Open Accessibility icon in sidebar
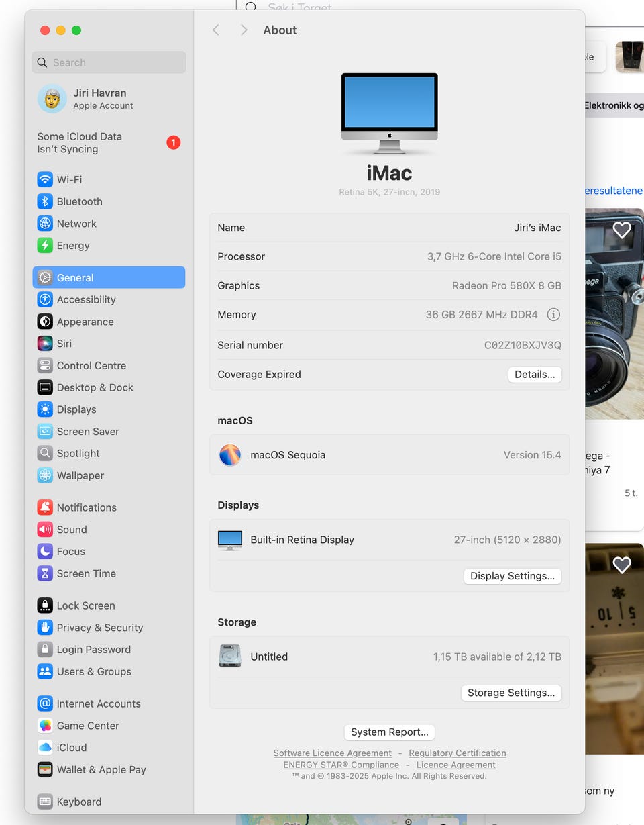The width and height of the screenshot is (644, 825). (x=45, y=299)
